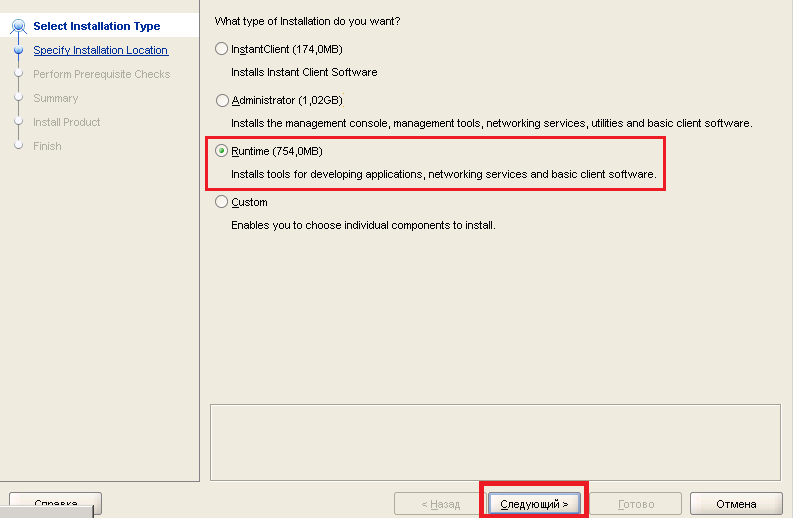Click the greyed-out < Назад (Back) button

click(x=440, y=504)
